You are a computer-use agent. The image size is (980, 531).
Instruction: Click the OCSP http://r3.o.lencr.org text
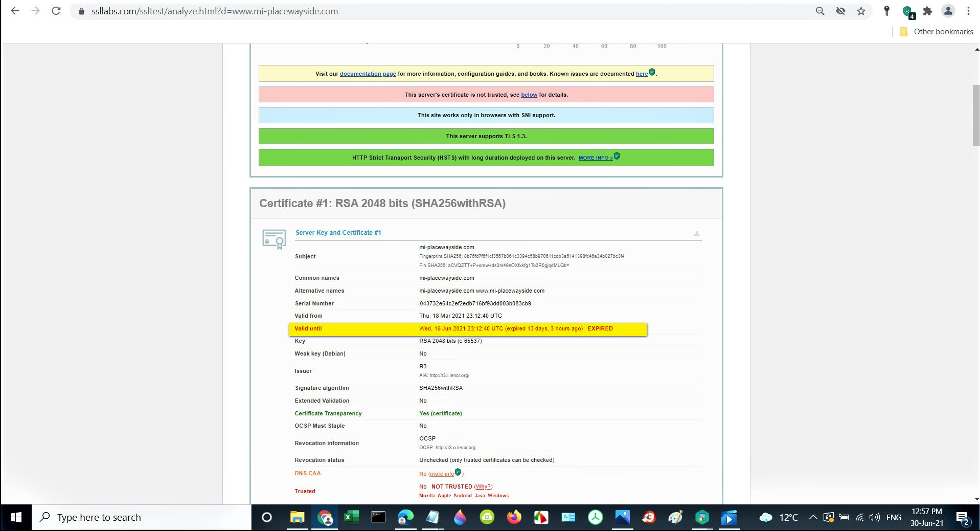447,448
